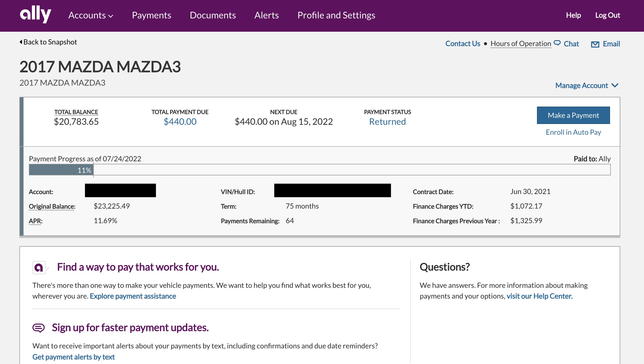Open Alerts in the navigation bar
This screenshot has width=644, height=364.
[266, 15]
